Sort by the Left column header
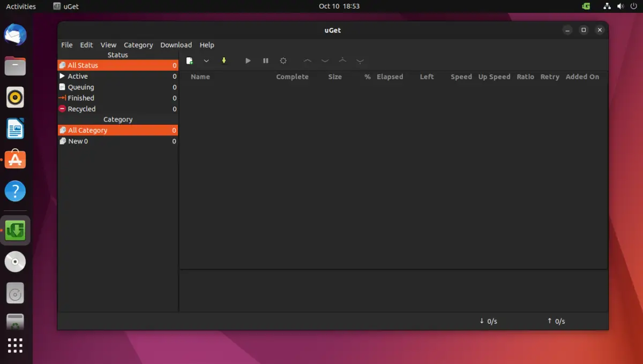Viewport: 643px width, 364px height. pyautogui.click(x=427, y=77)
